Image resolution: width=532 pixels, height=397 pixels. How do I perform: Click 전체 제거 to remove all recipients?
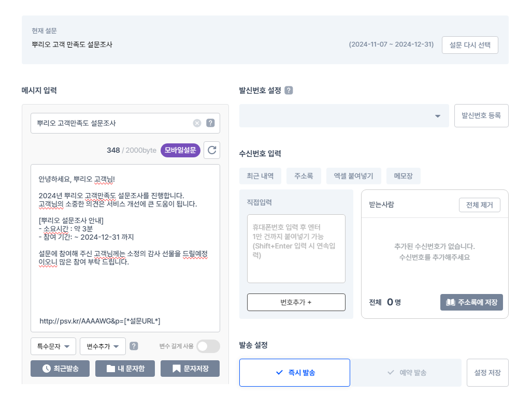479,205
